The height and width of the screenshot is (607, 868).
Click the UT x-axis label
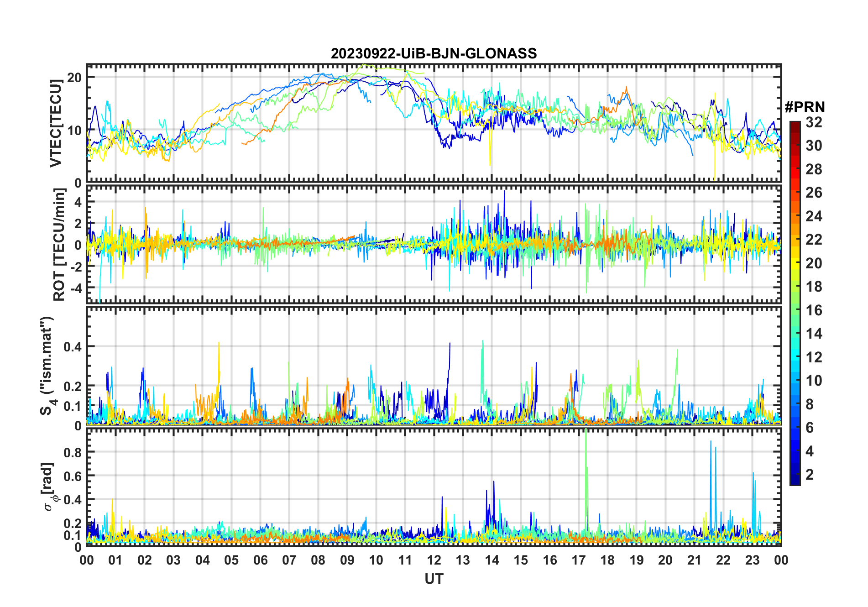pyautogui.click(x=434, y=579)
